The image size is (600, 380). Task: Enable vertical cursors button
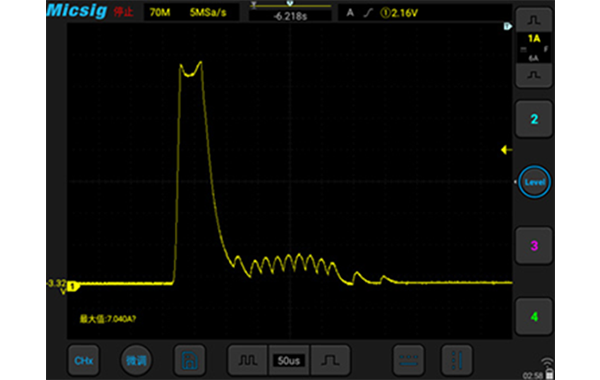click(457, 360)
